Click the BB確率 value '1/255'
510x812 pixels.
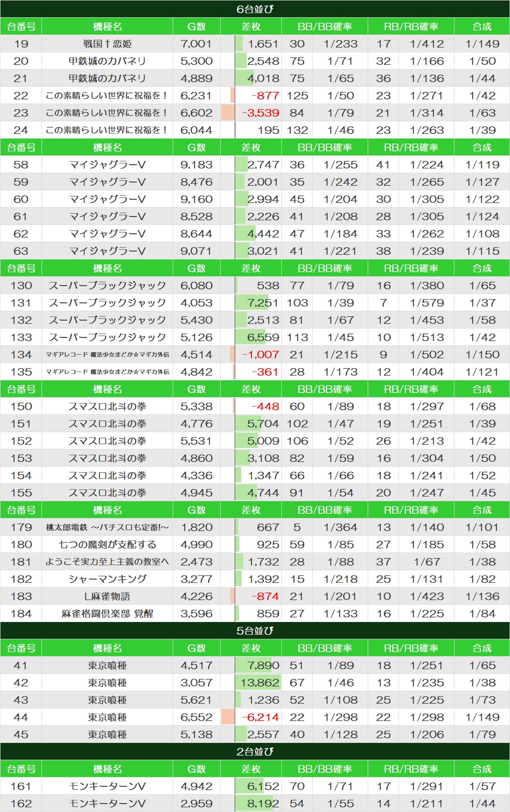click(x=341, y=165)
